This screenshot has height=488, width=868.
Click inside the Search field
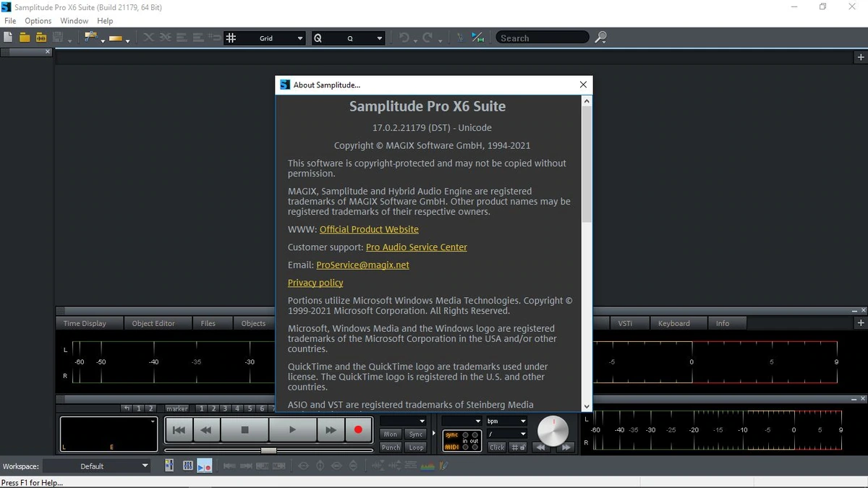tap(542, 38)
